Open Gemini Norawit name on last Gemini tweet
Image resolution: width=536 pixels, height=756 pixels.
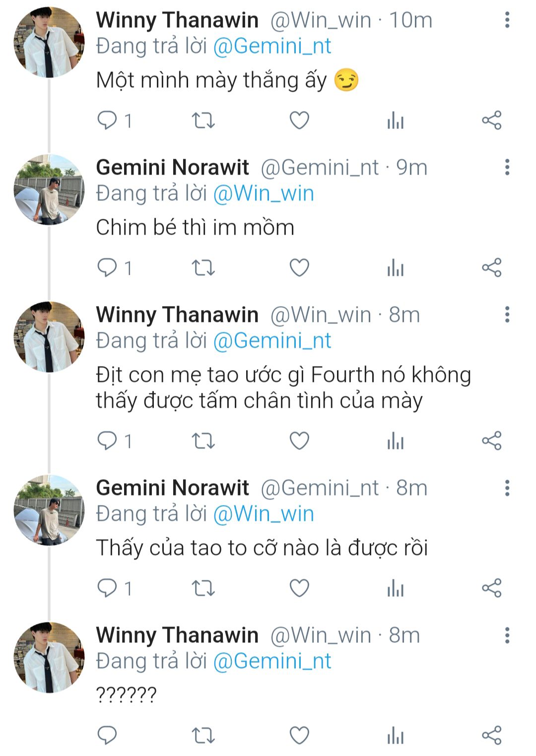(x=172, y=488)
